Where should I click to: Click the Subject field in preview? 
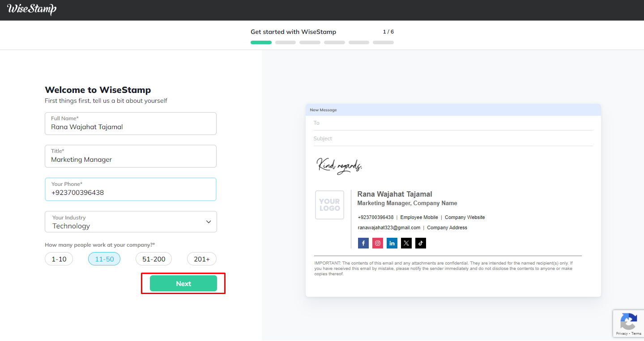pos(453,139)
